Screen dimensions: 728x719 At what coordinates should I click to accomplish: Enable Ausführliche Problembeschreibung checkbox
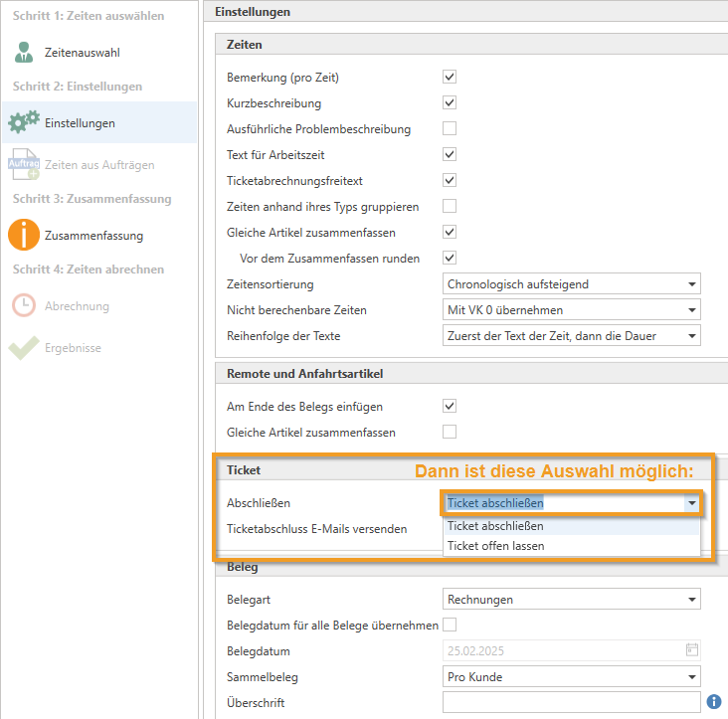450,128
